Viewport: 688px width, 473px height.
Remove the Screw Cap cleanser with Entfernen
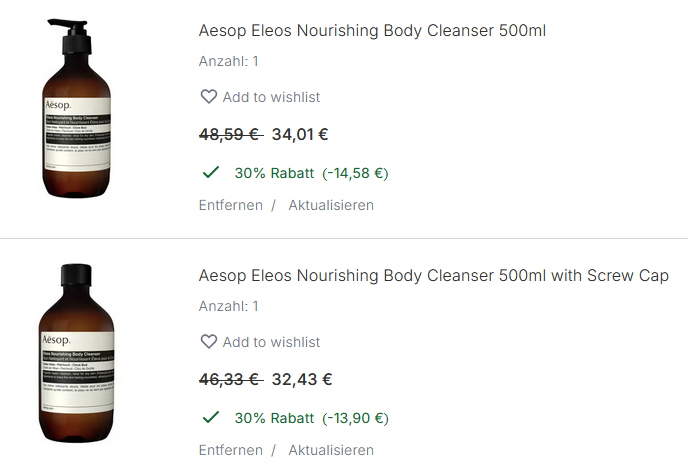tap(230, 450)
